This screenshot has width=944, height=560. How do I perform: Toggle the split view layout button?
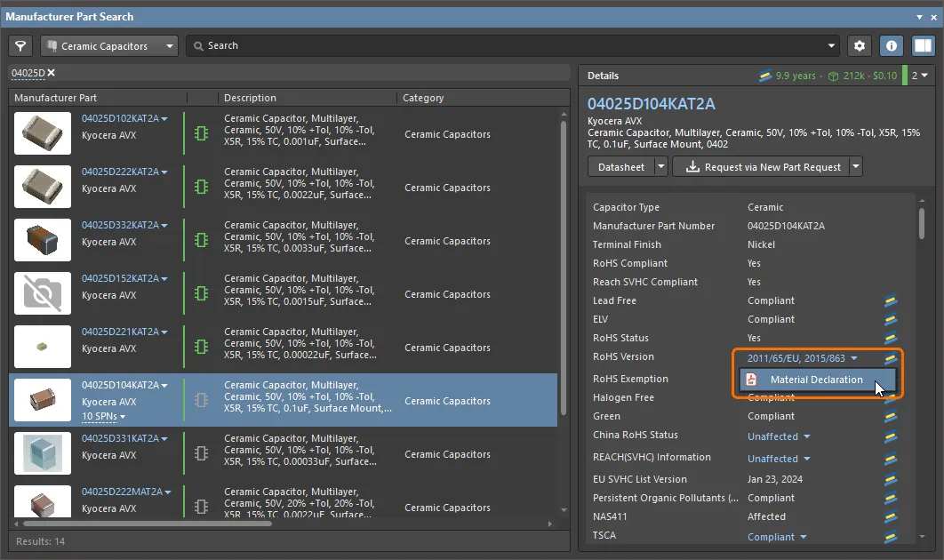(x=923, y=46)
